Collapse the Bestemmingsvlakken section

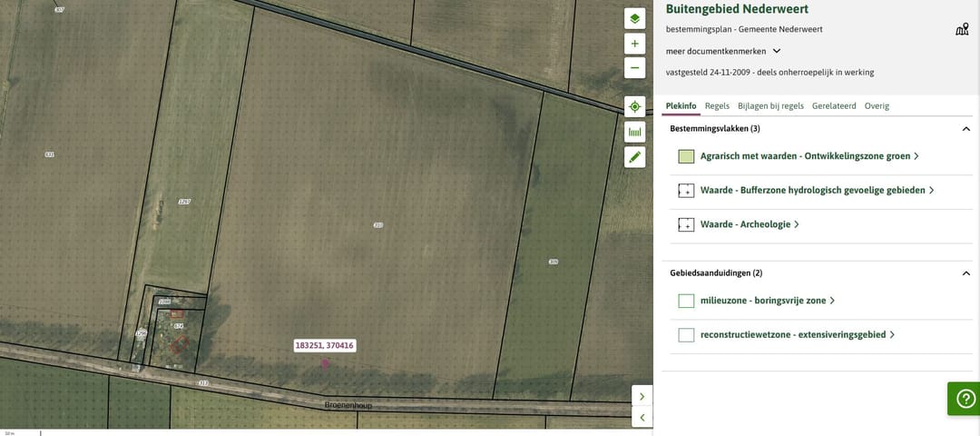[x=965, y=129]
